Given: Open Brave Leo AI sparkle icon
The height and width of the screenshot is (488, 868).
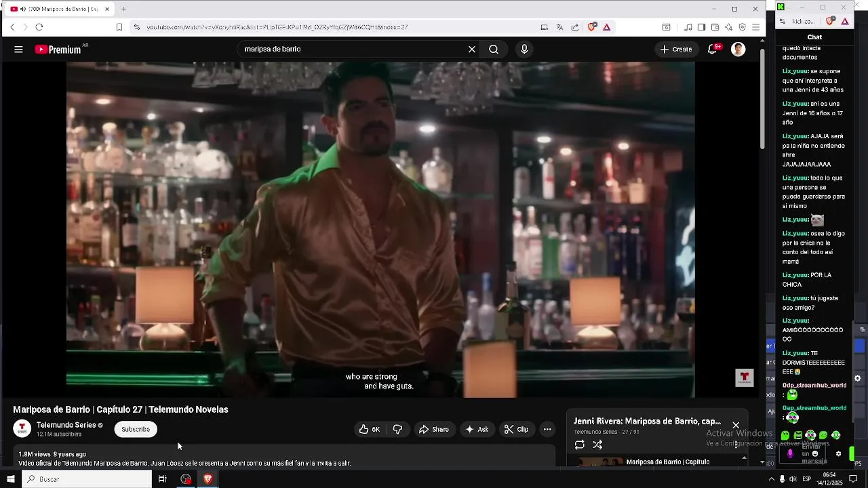Looking at the screenshot, I should point(728,27).
